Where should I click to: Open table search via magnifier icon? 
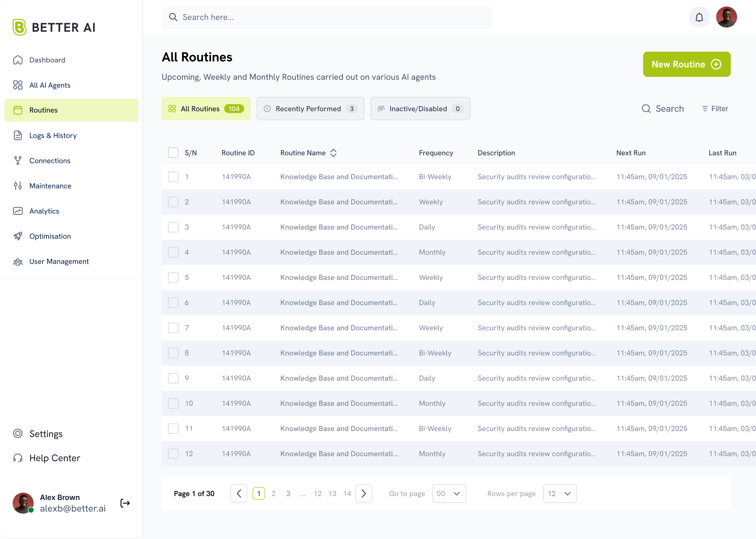(646, 109)
